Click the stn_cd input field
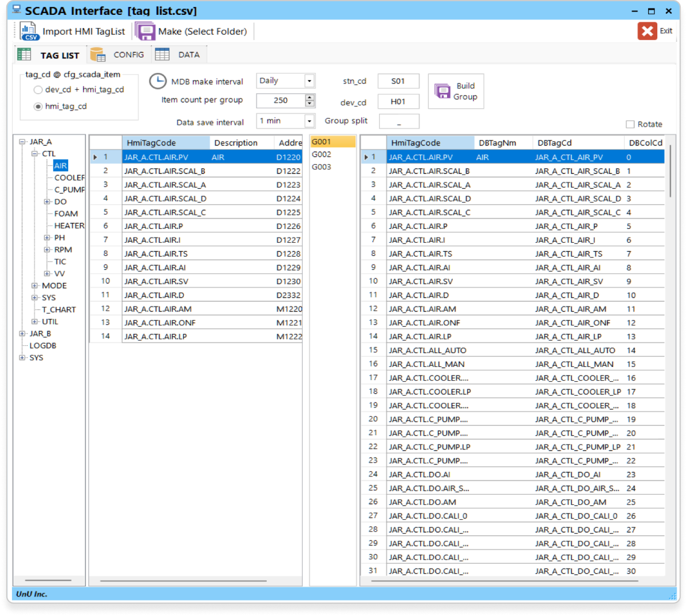The image size is (687, 616). coord(398,81)
